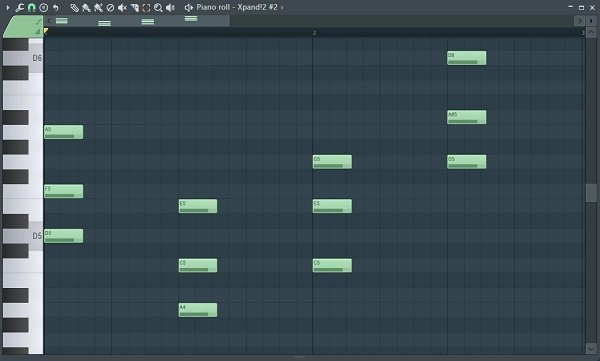Viewport: 600px width, 361px height.
Task: Select the Delete tool
Action: pos(110,7)
